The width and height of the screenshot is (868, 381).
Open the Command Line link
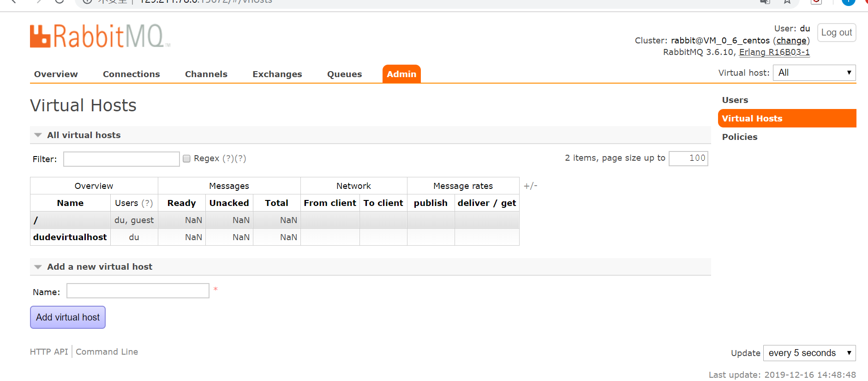click(x=107, y=351)
